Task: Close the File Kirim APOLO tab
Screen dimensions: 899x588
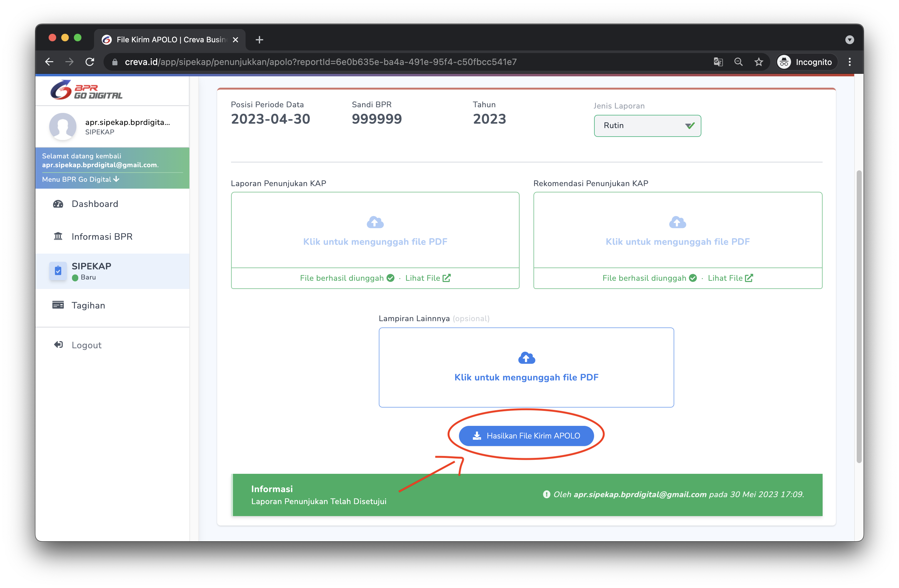Action: pos(235,40)
